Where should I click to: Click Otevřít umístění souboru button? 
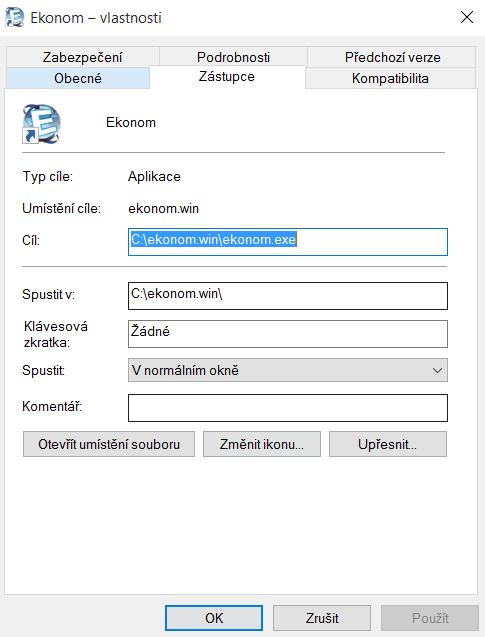pyautogui.click(x=109, y=444)
